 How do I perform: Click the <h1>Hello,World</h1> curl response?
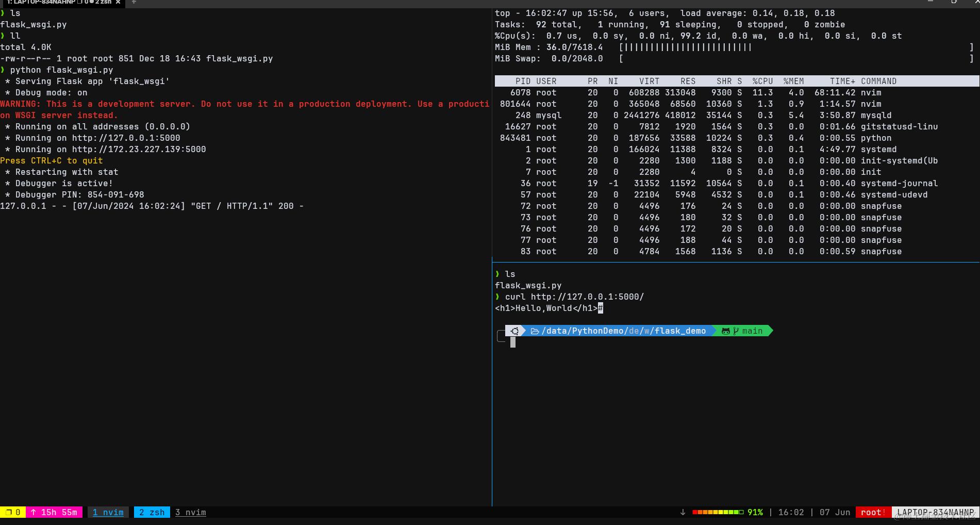[x=546, y=308]
